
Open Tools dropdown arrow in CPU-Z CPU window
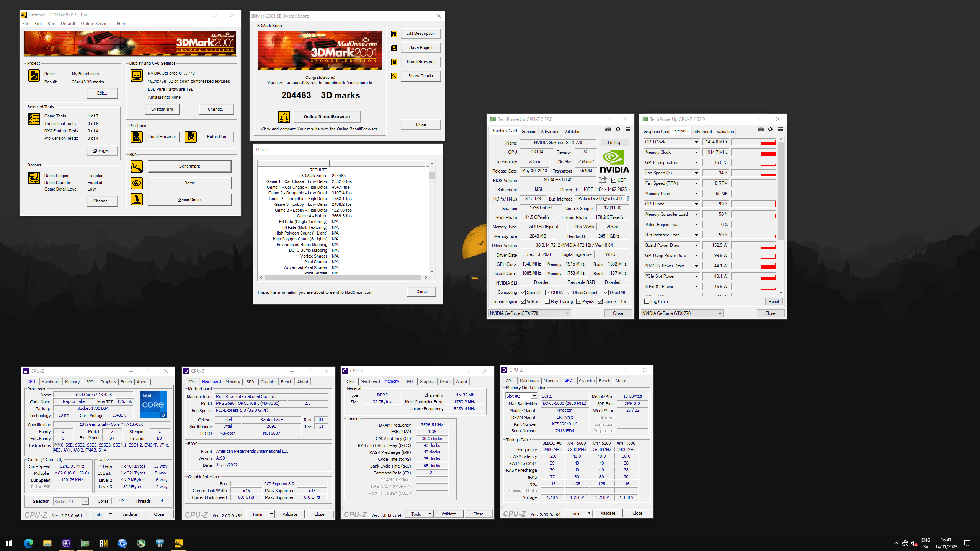111,514
